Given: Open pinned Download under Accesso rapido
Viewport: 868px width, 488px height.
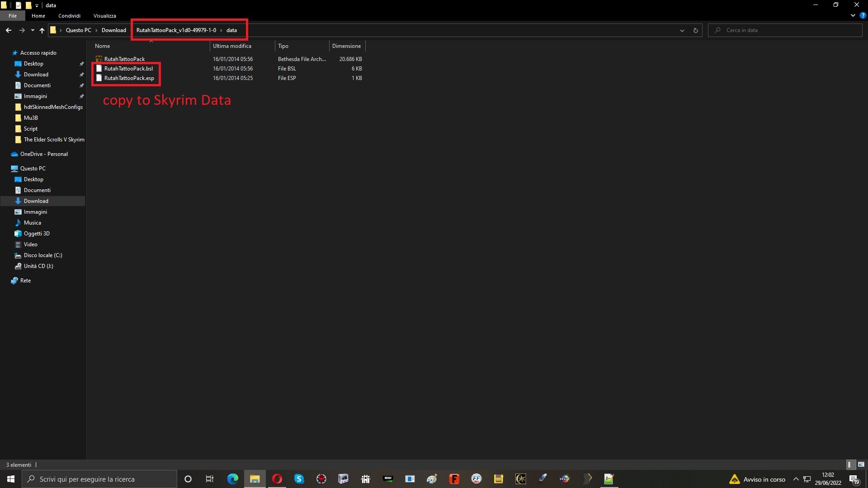Looking at the screenshot, I should (x=36, y=75).
